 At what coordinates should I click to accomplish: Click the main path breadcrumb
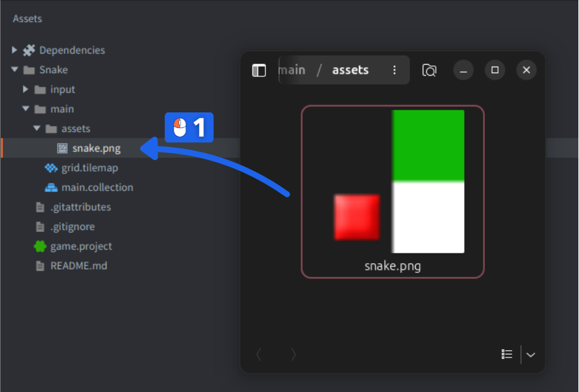[x=292, y=70]
